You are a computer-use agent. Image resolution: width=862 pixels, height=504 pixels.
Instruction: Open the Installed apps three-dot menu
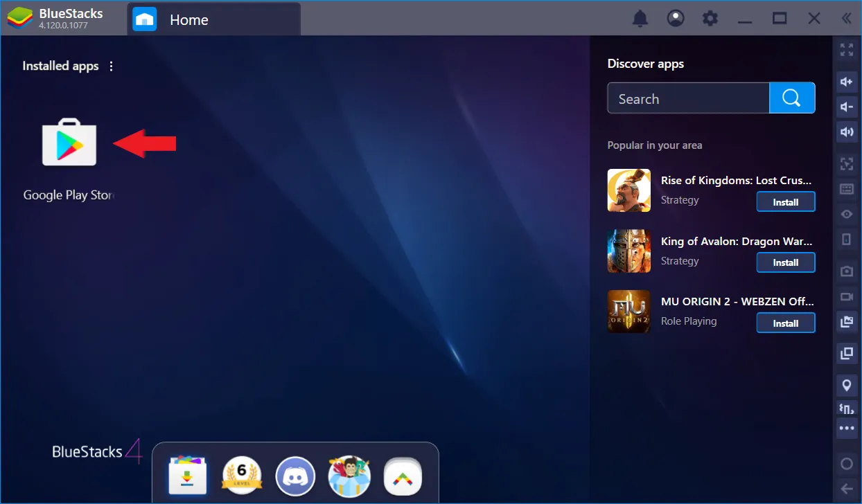pyautogui.click(x=112, y=66)
